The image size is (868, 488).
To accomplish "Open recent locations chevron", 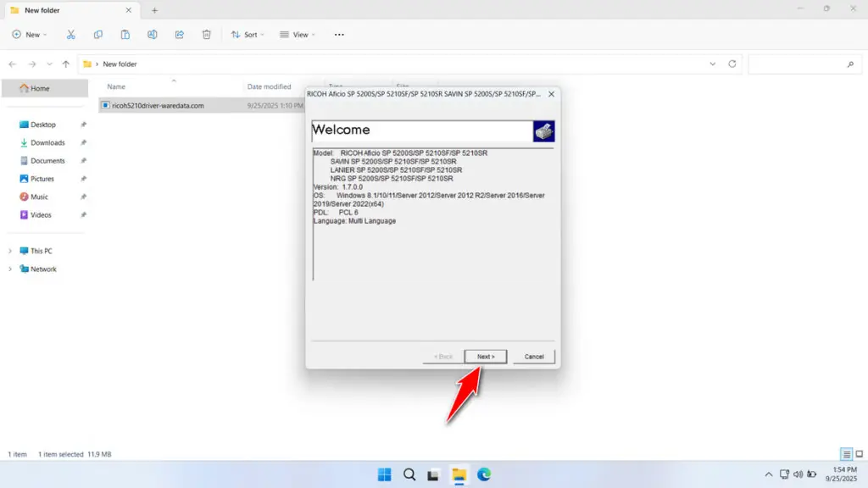I will pyautogui.click(x=49, y=64).
